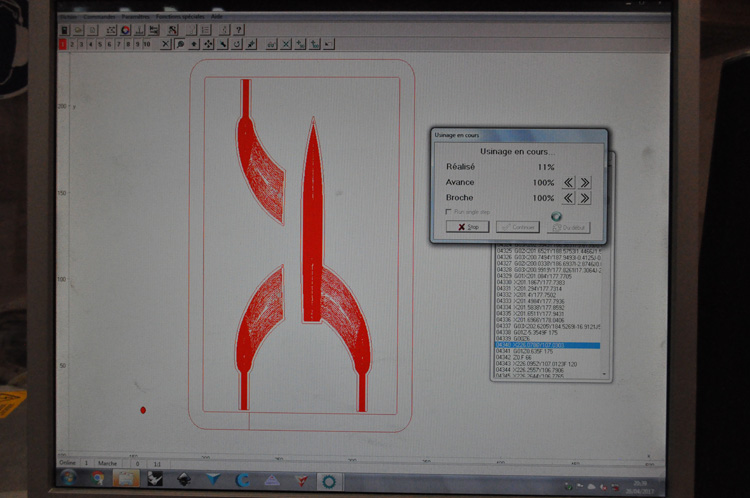This screenshot has width=750, height=498.
Task: Click the Stop button in machining dialog
Action: [x=467, y=227]
